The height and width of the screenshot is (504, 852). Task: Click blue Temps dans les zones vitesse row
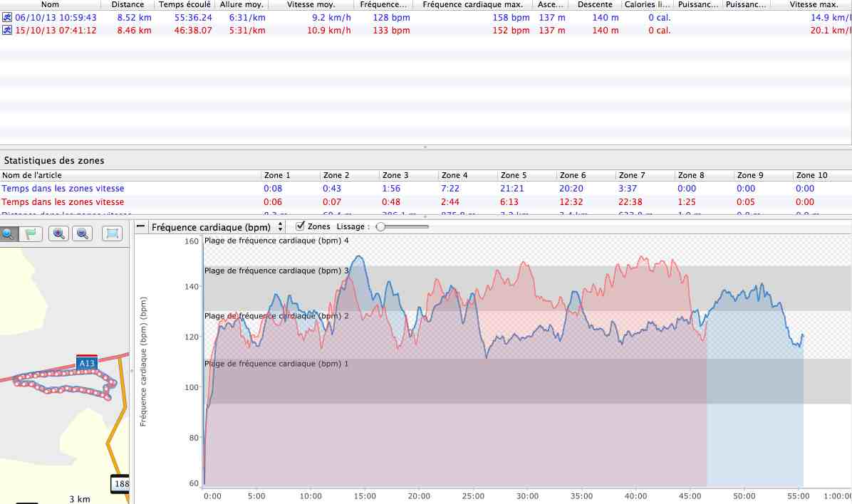pos(63,189)
